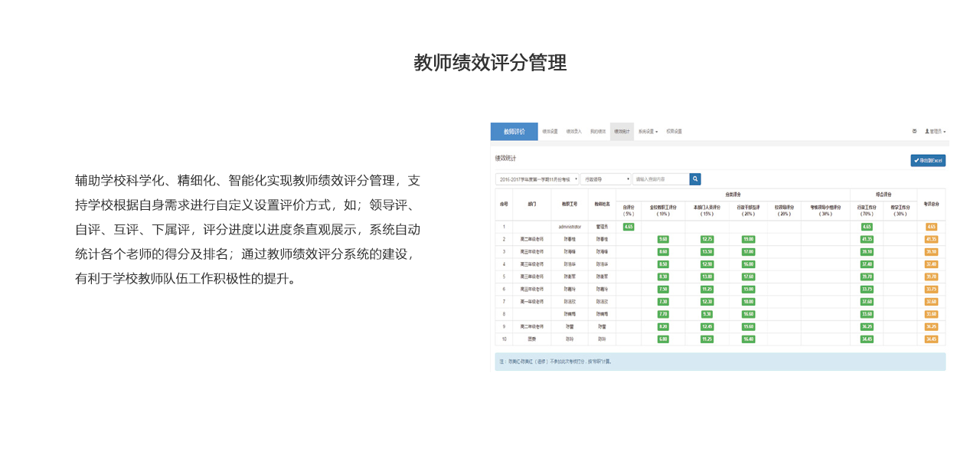
Task: Open the 行政领导 category dropdown
Action: [x=606, y=179]
